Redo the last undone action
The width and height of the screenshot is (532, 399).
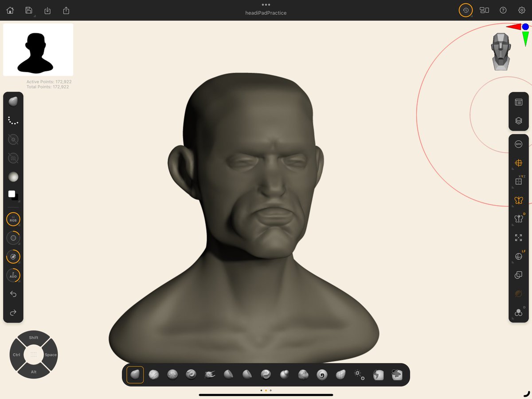tap(13, 313)
